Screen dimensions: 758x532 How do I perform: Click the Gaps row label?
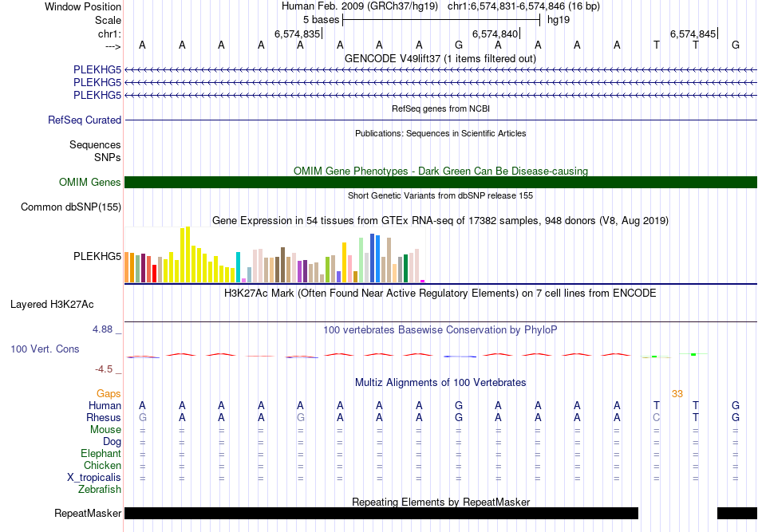[x=109, y=394]
